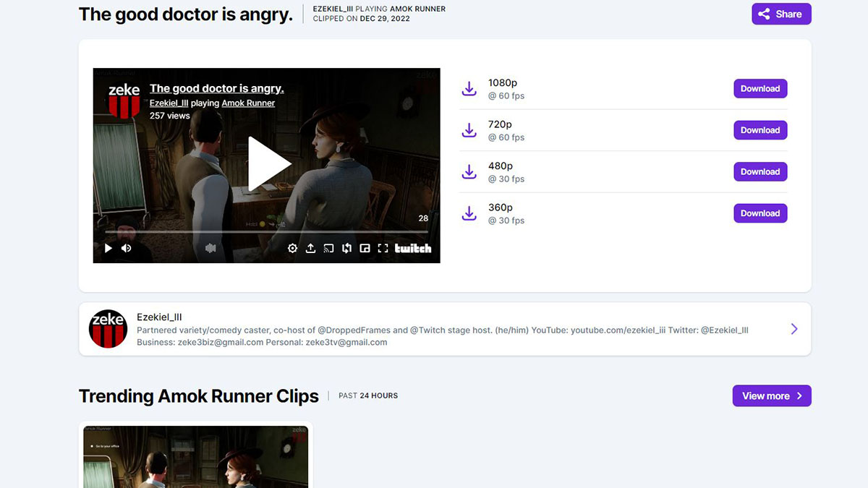
Task: Download the 480p version
Action: point(760,171)
